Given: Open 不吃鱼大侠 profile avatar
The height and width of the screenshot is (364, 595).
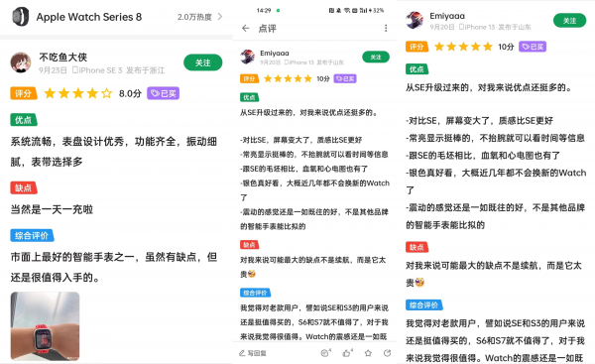Looking at the screenshot, I should click(x=21, y=62).
